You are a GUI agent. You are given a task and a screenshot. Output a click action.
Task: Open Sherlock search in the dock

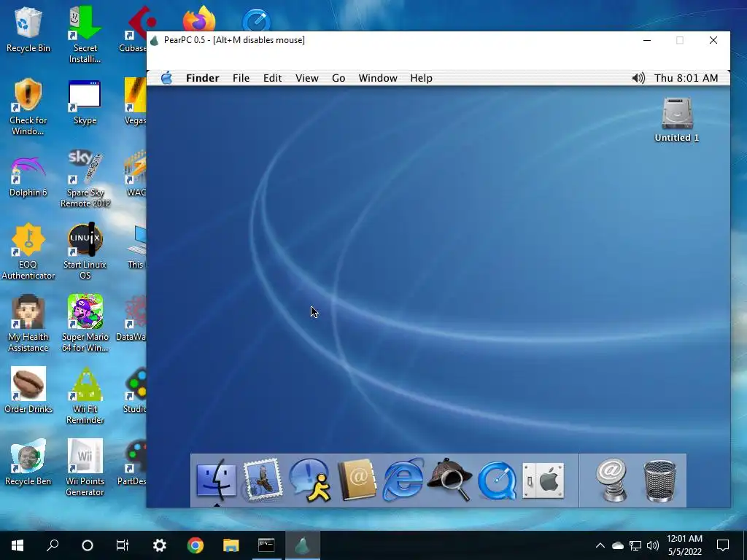[x=449, y=480]
